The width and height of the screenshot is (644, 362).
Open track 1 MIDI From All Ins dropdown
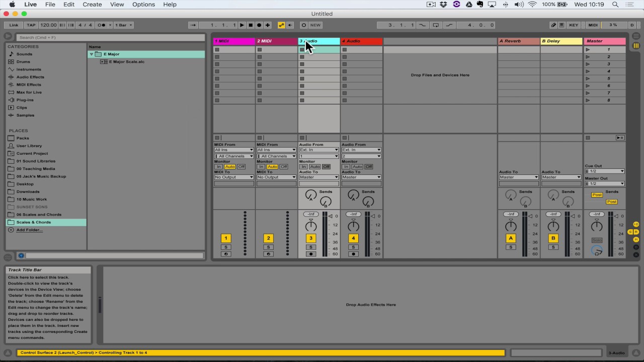234,150
